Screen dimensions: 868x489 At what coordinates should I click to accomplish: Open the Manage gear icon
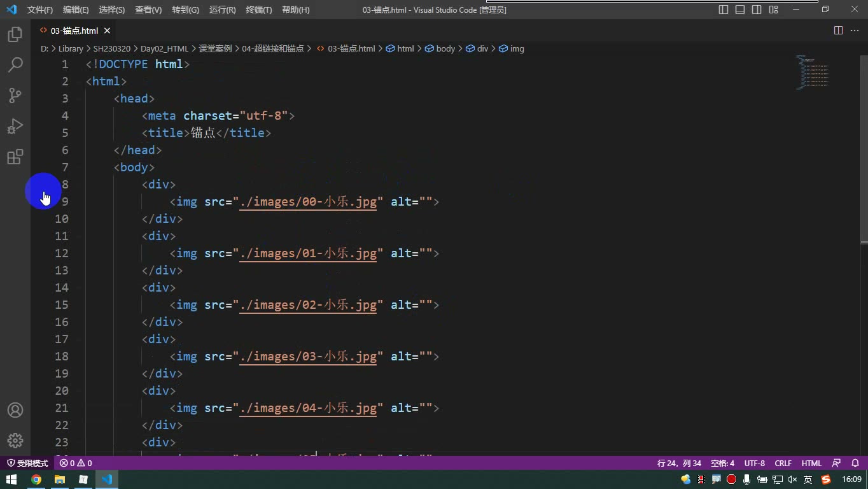point(15,441)
